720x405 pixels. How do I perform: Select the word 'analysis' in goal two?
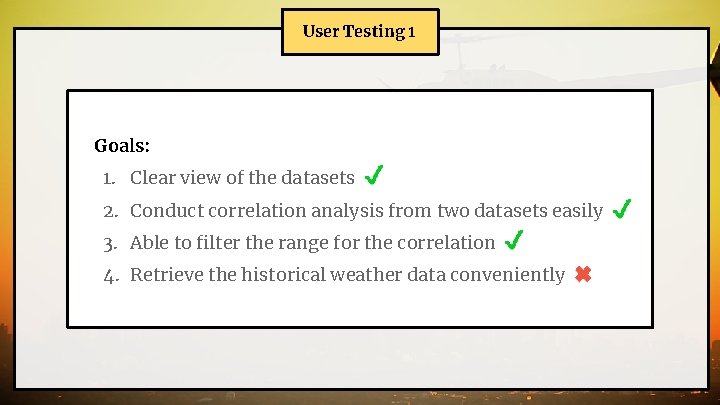click(x=347, y=212)
